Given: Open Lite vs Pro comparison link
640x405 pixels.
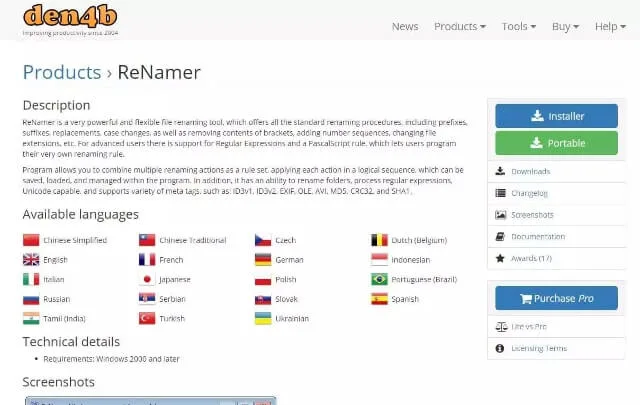Looking at the screenshot, I should (529, 327).
